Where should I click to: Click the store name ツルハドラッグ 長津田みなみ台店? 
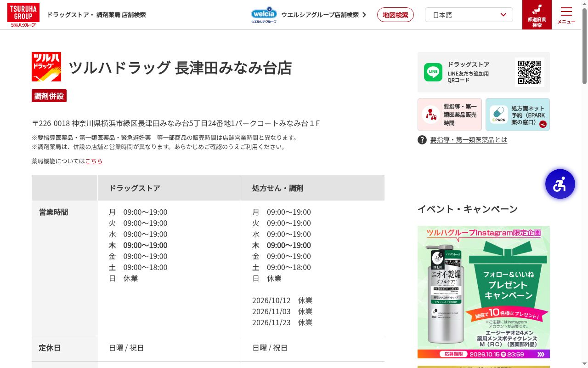click(x=181, y=68)
